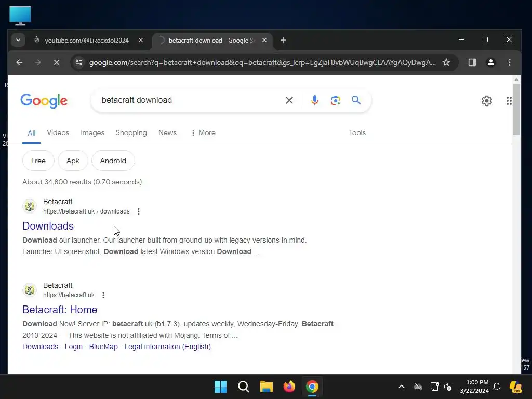Click the Google logo

click(x=44, y=100)
